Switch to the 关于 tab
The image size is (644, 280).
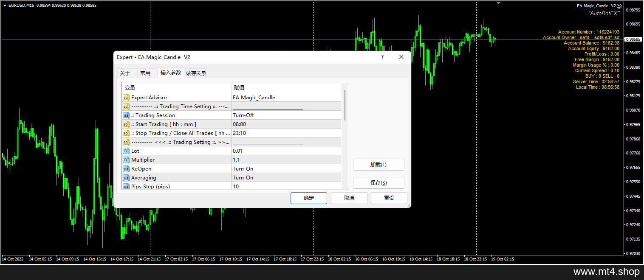point(125,73)
